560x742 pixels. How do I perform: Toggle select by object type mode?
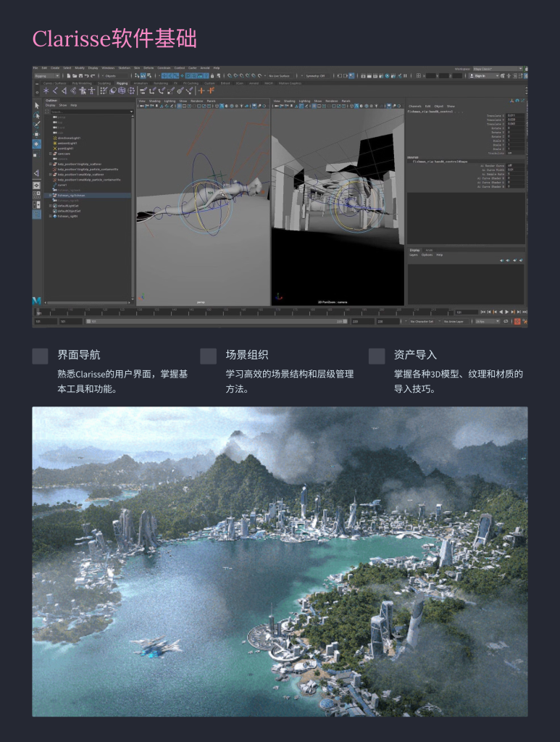point(143,75)
